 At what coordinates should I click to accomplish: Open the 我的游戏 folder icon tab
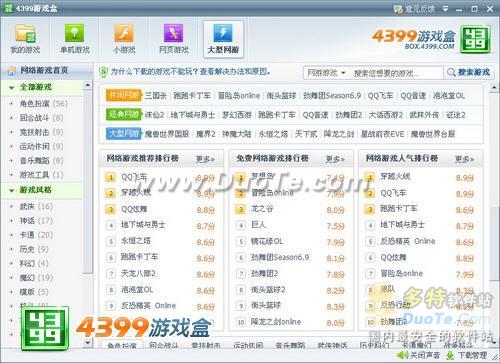pyautogui.click(x=25, y=39)
